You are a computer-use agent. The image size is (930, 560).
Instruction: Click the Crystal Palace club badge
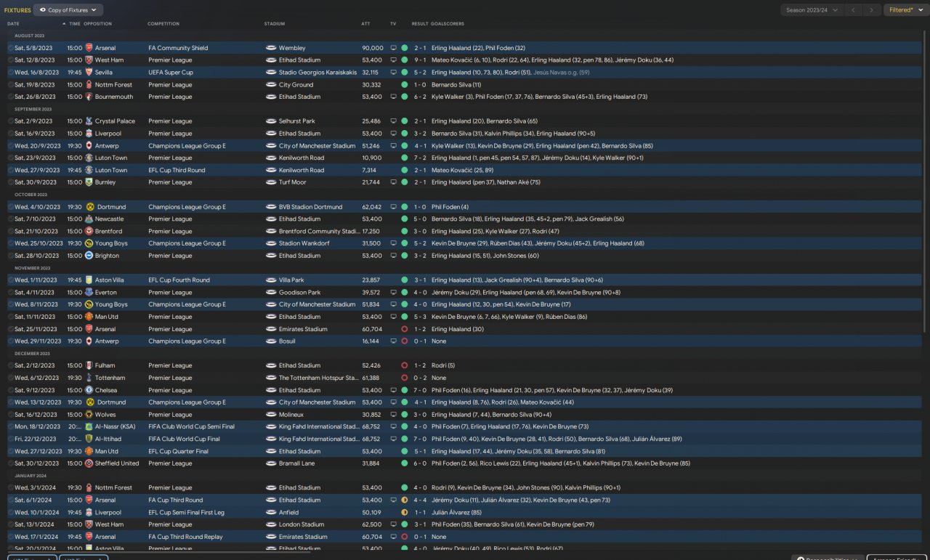click(x=89, y=121)
